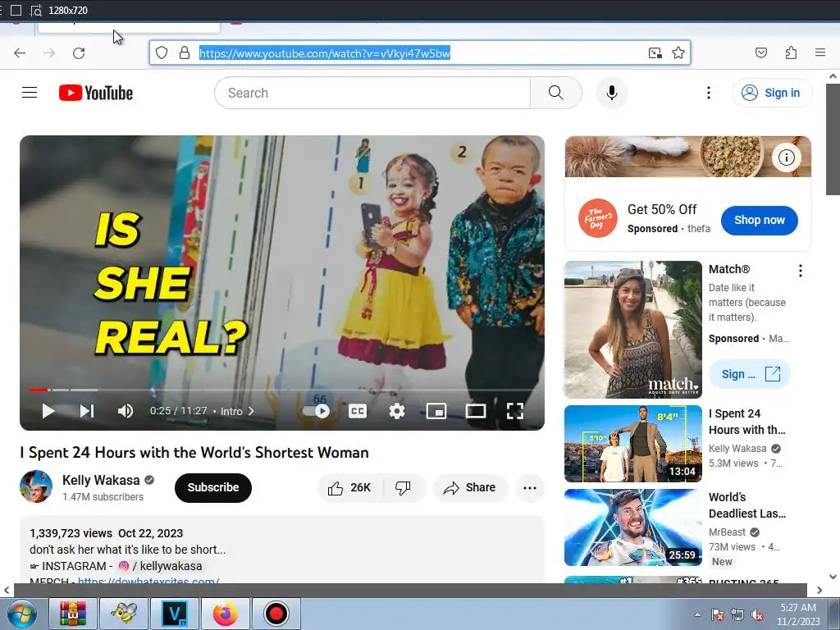Show hidden system tray icons
This screenshot has height=630, width=840.
click(697, 614)
